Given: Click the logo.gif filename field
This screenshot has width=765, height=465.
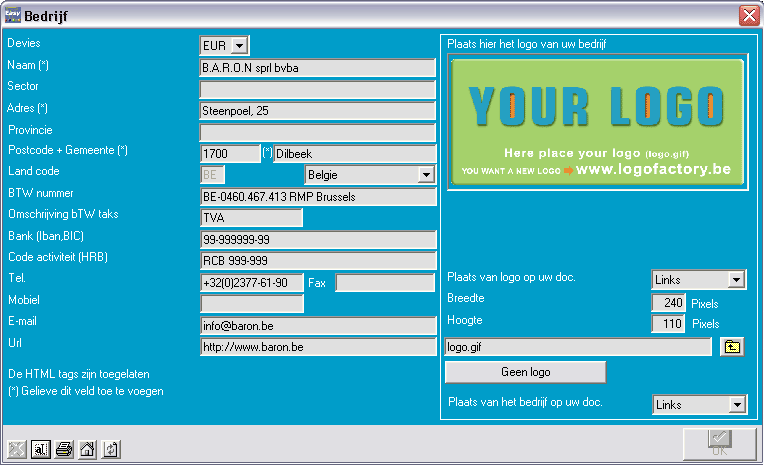Looking at the screenshot, I should click(577, 347).
